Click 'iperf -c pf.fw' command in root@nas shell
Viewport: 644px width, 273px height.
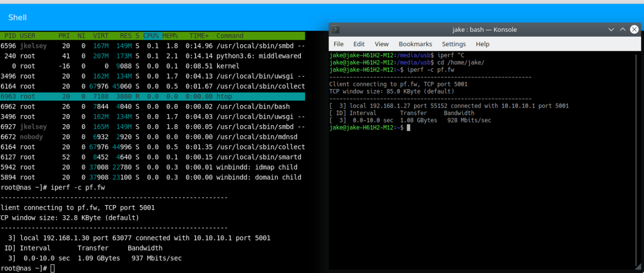(77, 187)
